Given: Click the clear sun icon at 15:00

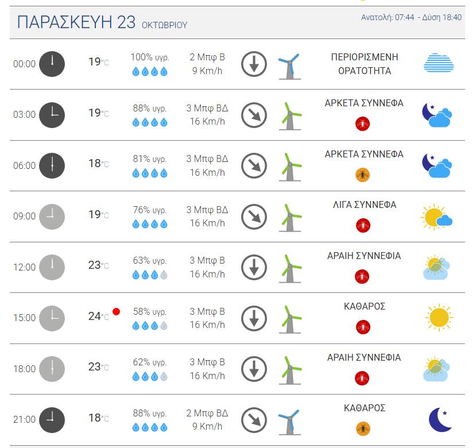Looking at the screenshot, I should [x=439, y=318].
